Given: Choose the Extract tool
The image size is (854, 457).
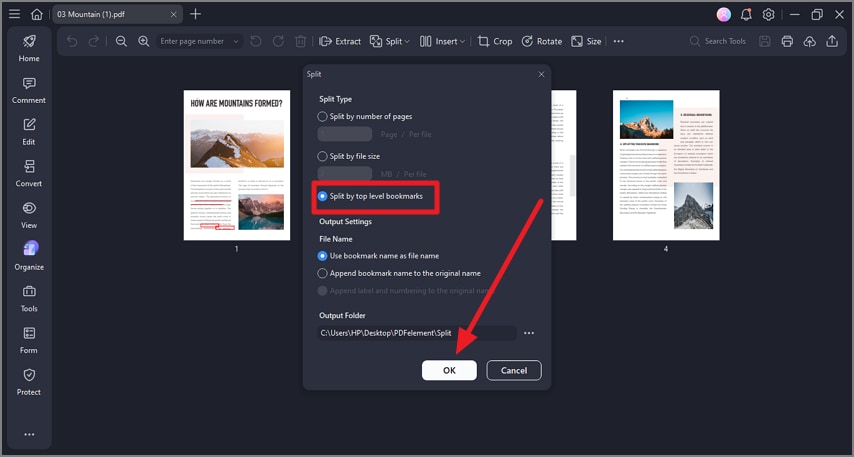Looking at the screenshot, I should click(x=340, y=41).
